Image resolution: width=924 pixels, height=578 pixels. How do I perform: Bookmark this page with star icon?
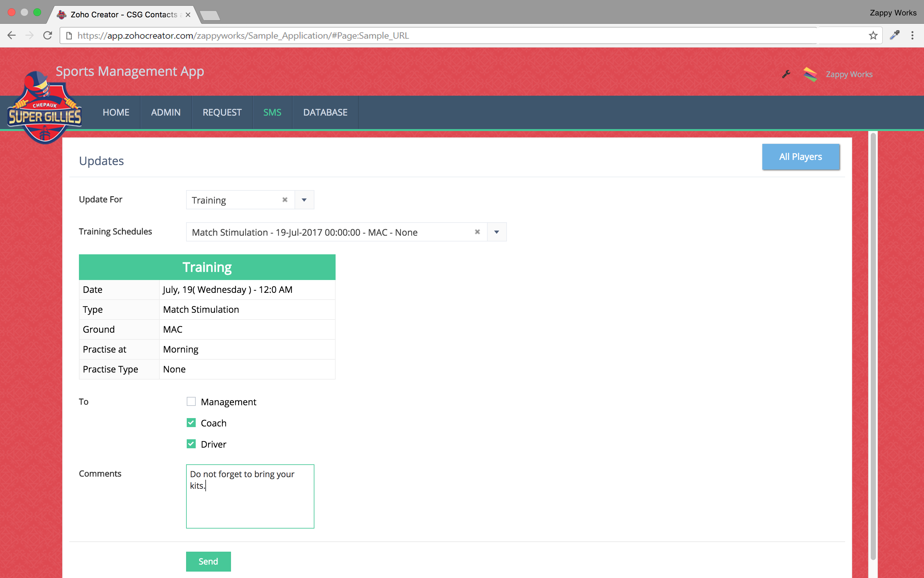pos(873,36)
